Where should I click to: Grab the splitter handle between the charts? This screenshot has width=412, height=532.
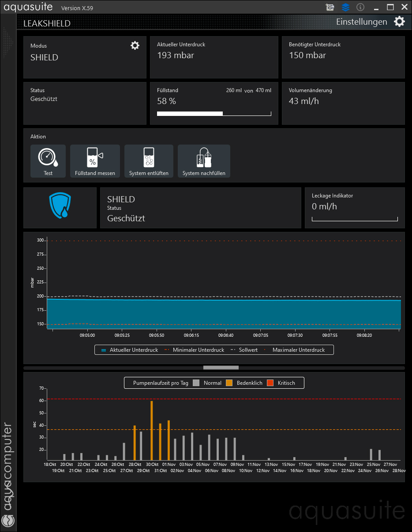[221, 368]
